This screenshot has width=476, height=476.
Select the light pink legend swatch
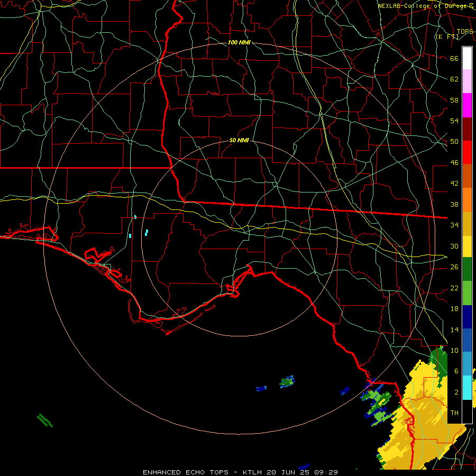coord(467,81)
